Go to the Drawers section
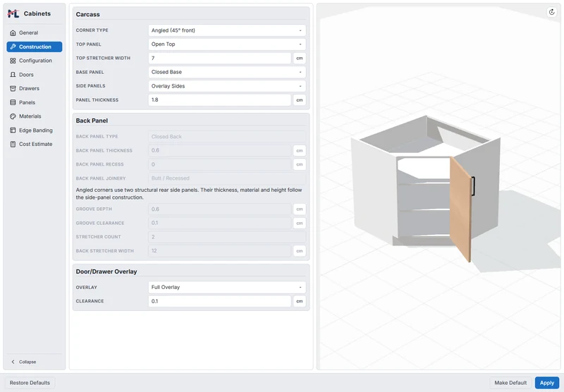The image size is (564, 392). point(34,88)
